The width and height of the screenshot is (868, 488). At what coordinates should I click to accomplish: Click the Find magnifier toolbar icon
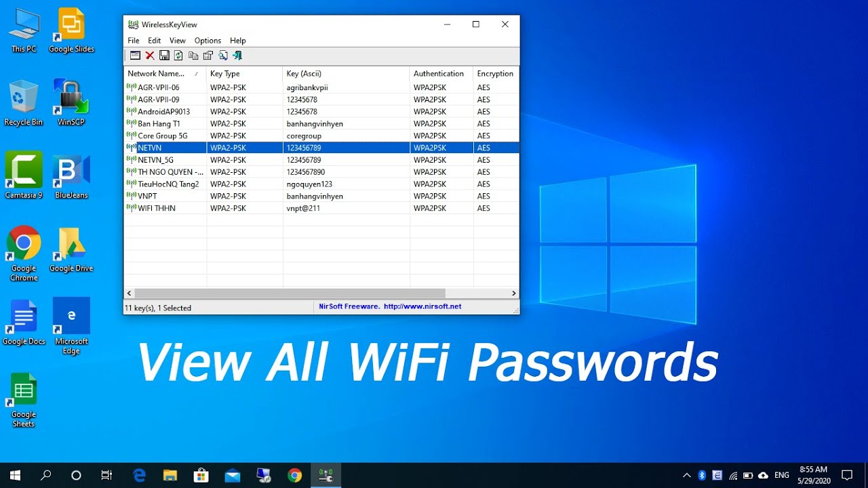point(223,56)
